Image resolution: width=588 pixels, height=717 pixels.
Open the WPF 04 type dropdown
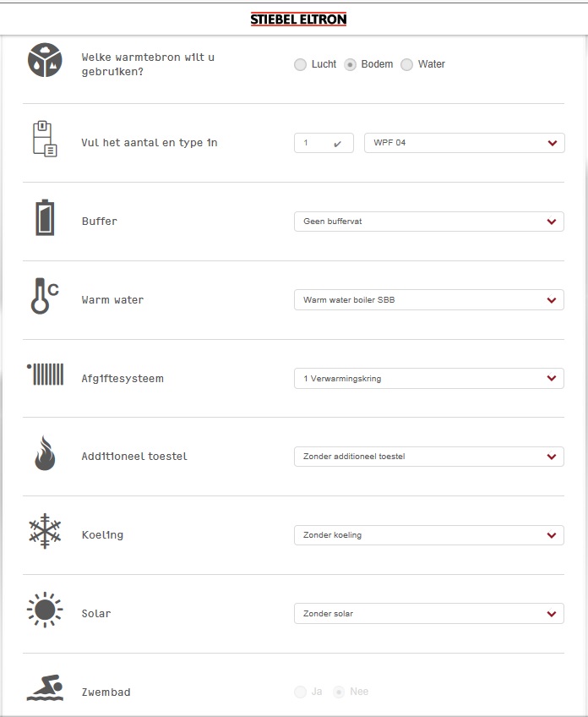(x=464, y=143)
